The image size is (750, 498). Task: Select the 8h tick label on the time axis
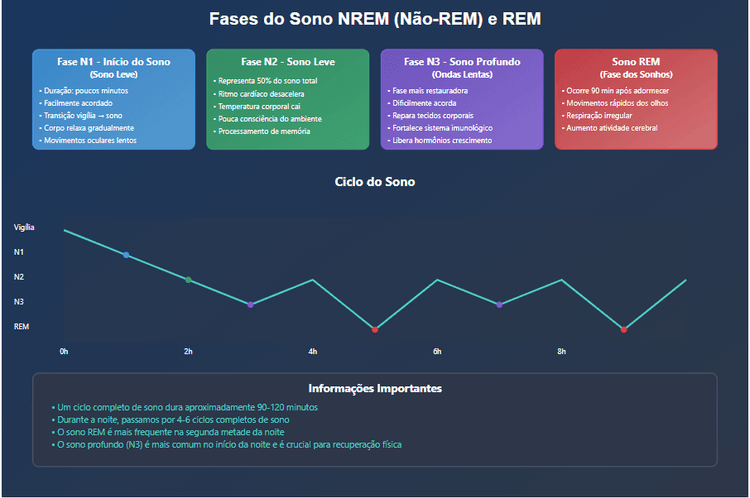561,352
